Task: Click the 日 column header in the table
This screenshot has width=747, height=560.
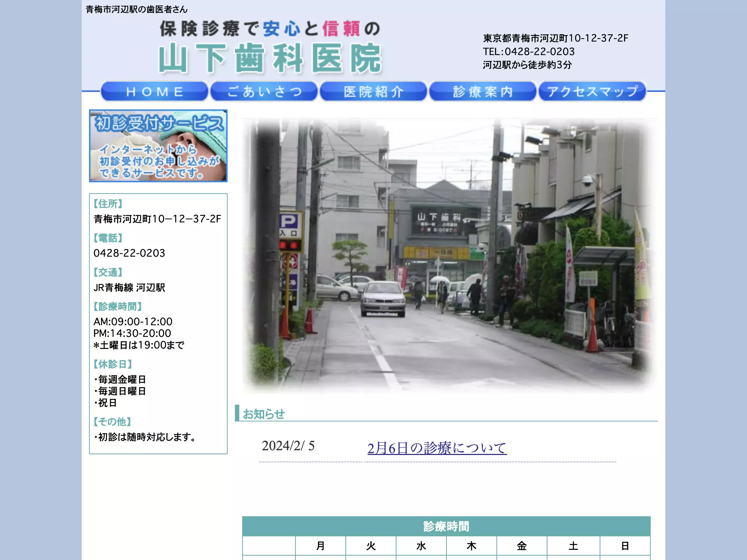Action: click(x=625, y=546)
